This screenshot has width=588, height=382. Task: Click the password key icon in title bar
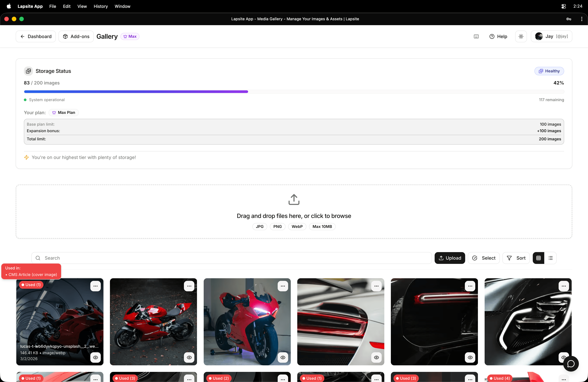point(569,19)
